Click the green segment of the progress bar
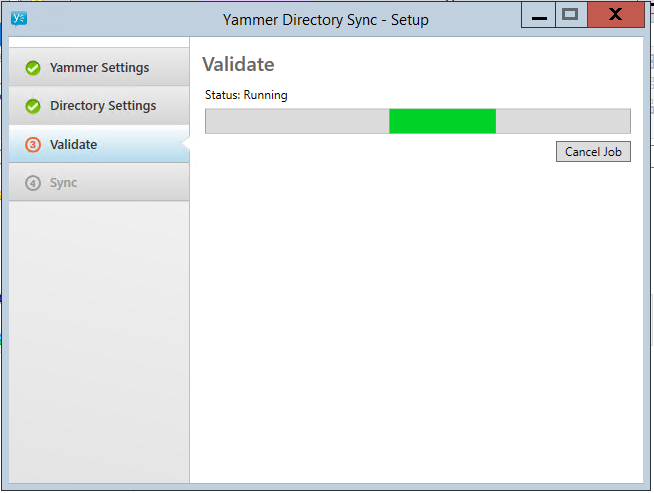Viewport: 654px width, 493px height. click(442, 121)
